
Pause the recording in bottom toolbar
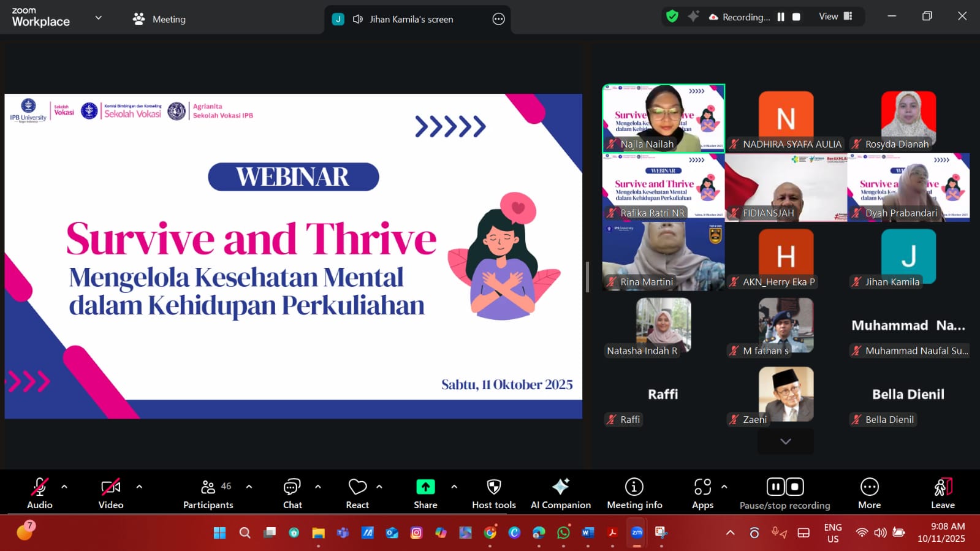[x=775, y=487]
